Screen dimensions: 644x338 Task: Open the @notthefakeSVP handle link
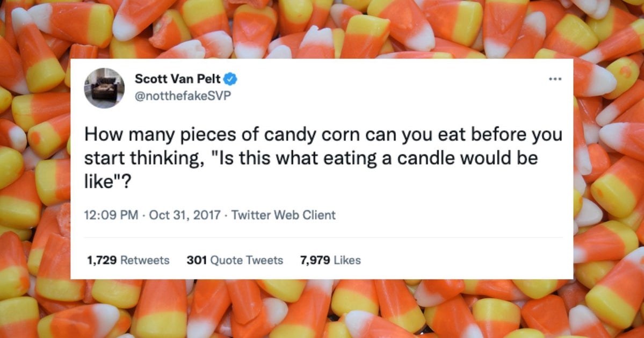point(183,95)
